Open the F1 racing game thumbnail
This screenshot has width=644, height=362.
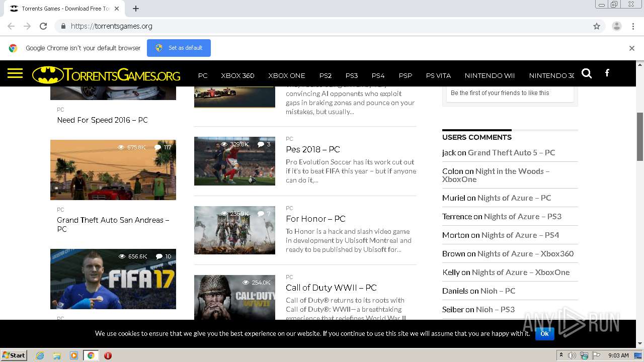click(234, 97)
